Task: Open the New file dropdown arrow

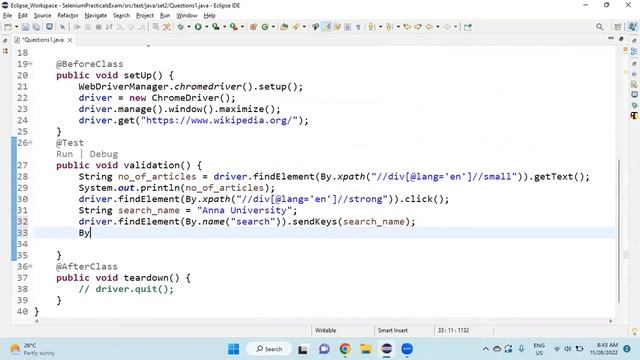Action: pyautogui.click(x=16, y=27)
